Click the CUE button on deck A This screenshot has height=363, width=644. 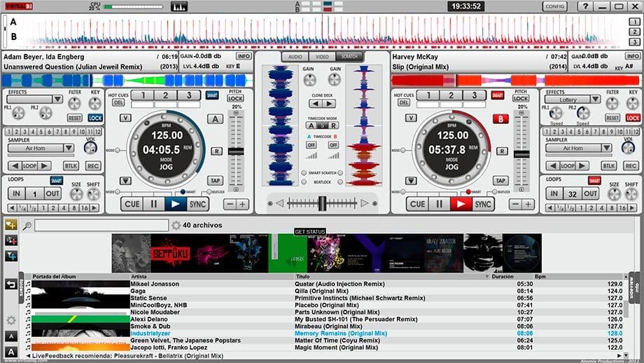[132, 205]
